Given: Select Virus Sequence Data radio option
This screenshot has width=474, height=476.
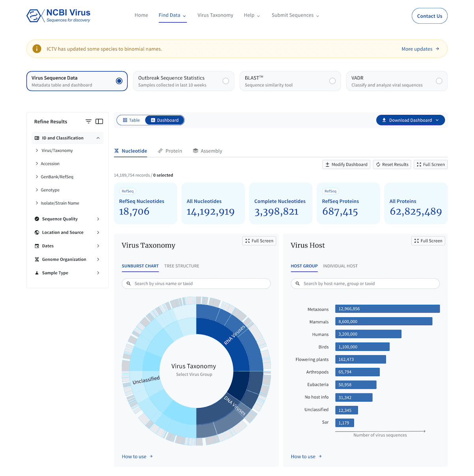Looking at the screenshot, I should [119, 81].
